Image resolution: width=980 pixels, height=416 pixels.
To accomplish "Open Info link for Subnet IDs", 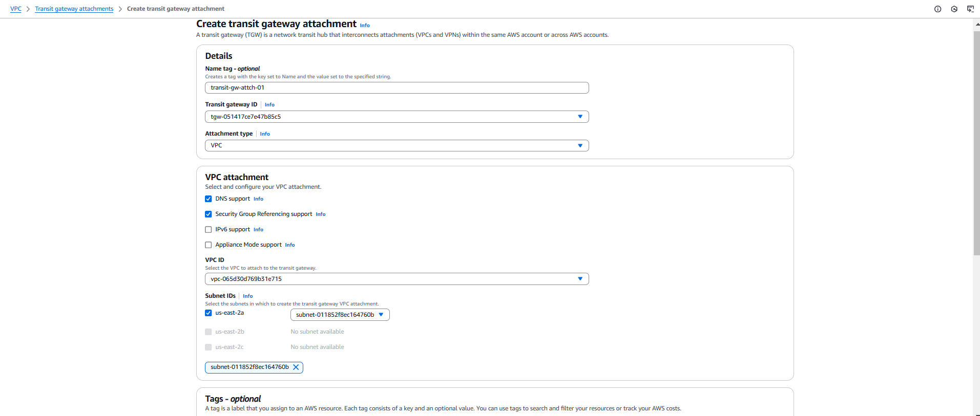I will (x=248, y=296).
